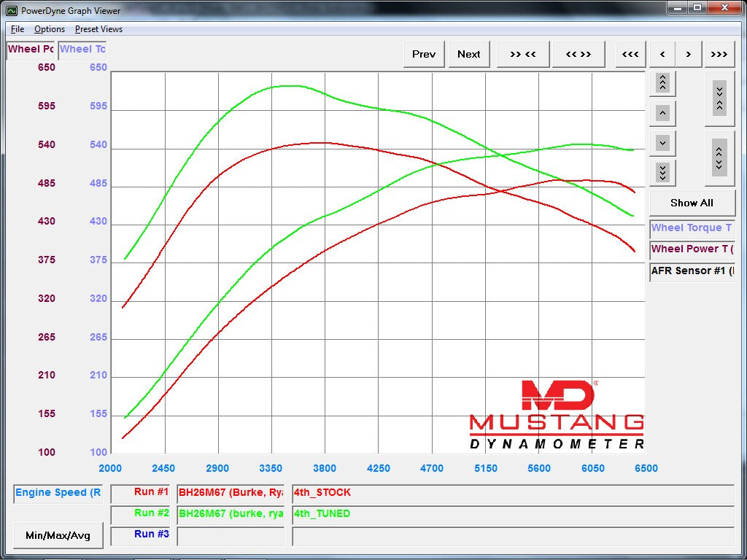Click the triple-up chevron button
This screenshot has height=560, width=747.
(x=662, y=83)
